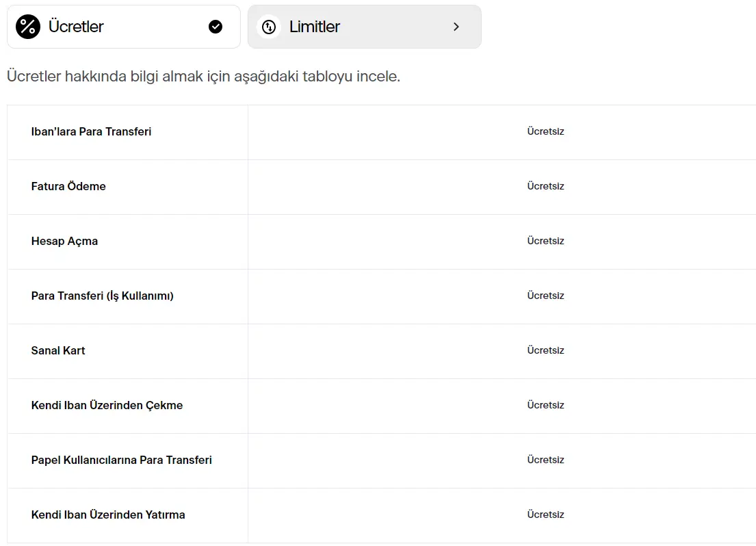Expand Limitler using the chevron arrow
The height and width of the screenshot is (546, 756).
[x=456, y=27]
